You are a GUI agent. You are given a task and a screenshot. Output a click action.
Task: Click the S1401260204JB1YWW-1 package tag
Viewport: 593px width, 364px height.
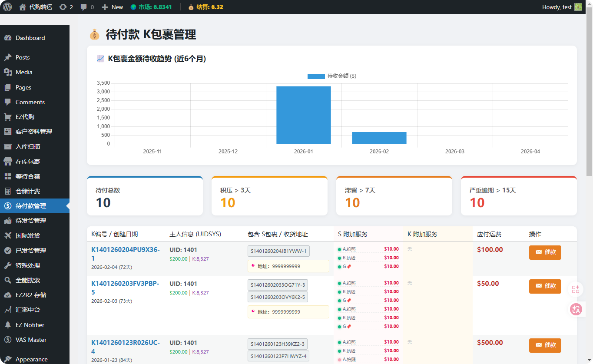[x=278, y=251]
